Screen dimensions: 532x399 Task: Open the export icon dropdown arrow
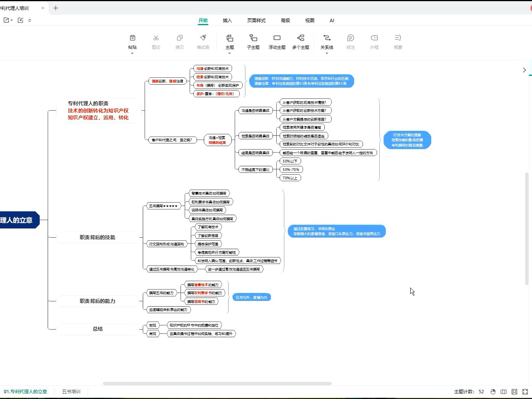[12, 20]
